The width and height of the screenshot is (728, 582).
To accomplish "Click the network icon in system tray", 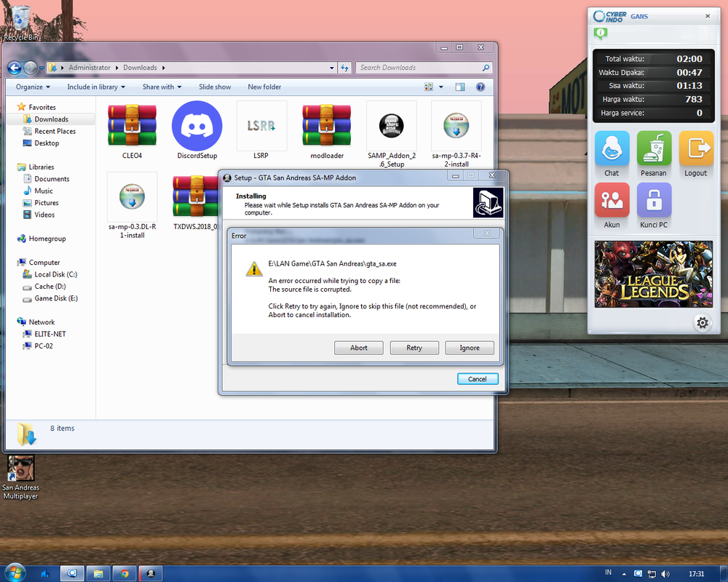I will (652, 574).
